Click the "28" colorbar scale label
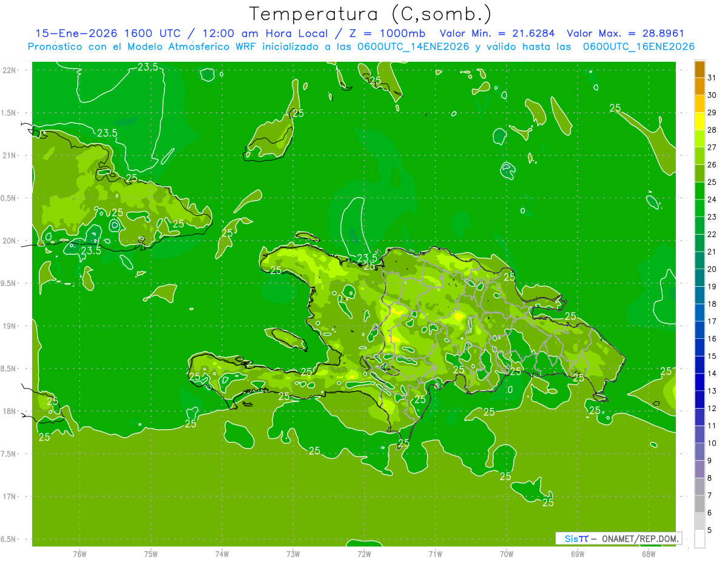 click(x=712, y=130)
